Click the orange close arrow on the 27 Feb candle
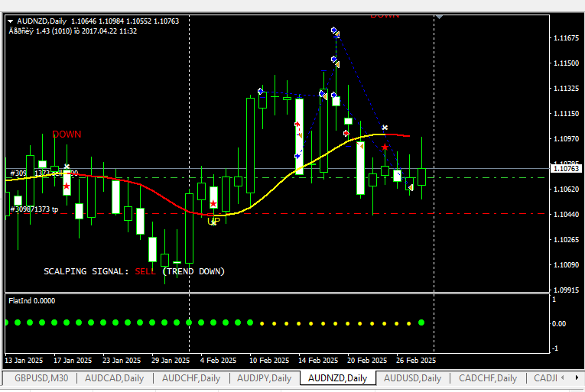 [x=411, y=188]
